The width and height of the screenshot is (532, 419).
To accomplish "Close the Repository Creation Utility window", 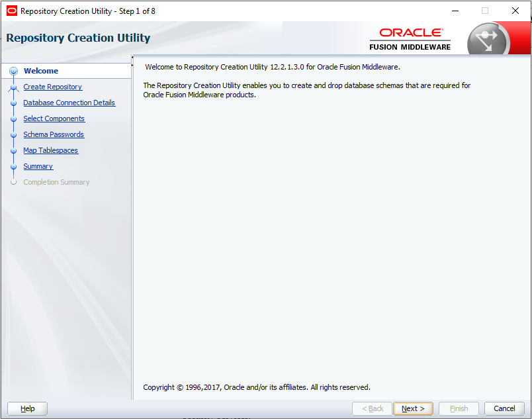I will (515, 11).
